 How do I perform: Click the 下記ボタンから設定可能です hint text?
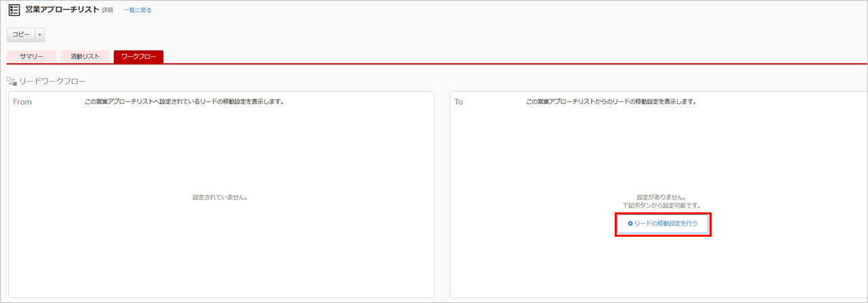click(664, 205)
